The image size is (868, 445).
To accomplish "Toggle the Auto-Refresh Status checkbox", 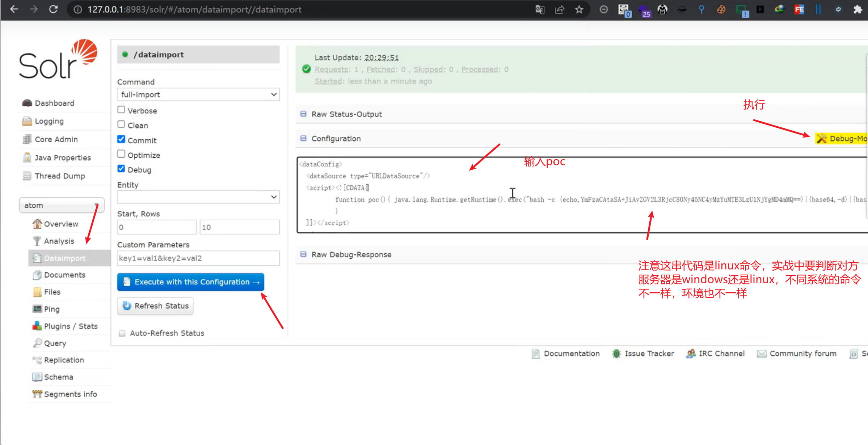I will point(122,333).
